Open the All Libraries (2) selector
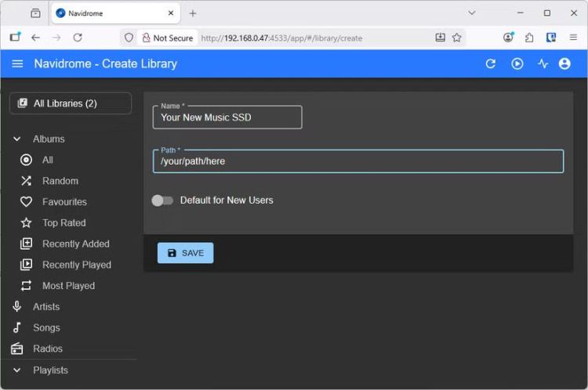The width and height of the screenshot is (588, 390). pyautogui.click(x=70, y=103)
